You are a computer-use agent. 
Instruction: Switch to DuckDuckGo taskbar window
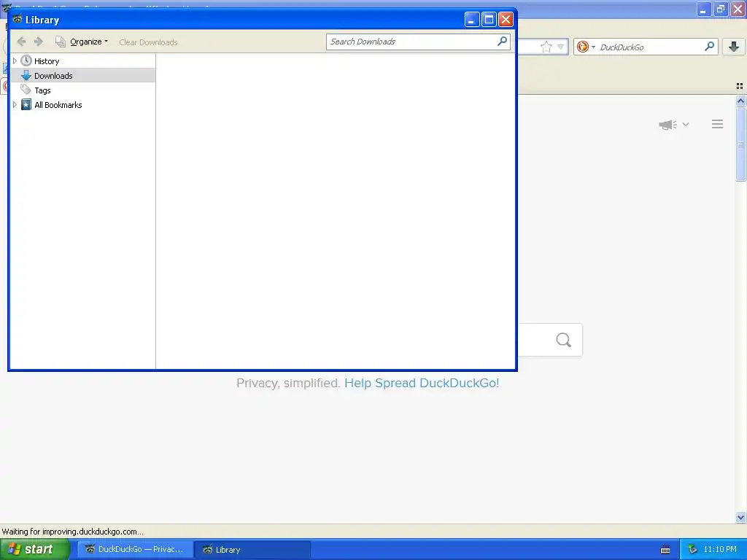click(135, 549)
